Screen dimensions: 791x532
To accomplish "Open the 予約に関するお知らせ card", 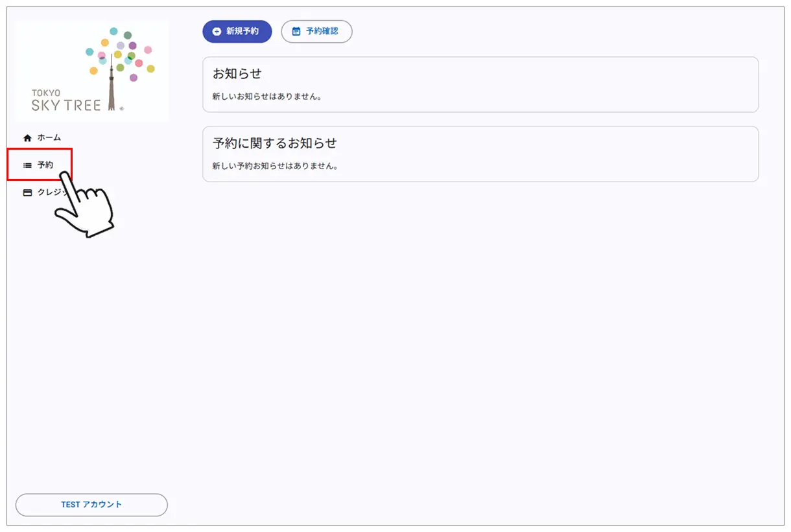I will 481,154.
